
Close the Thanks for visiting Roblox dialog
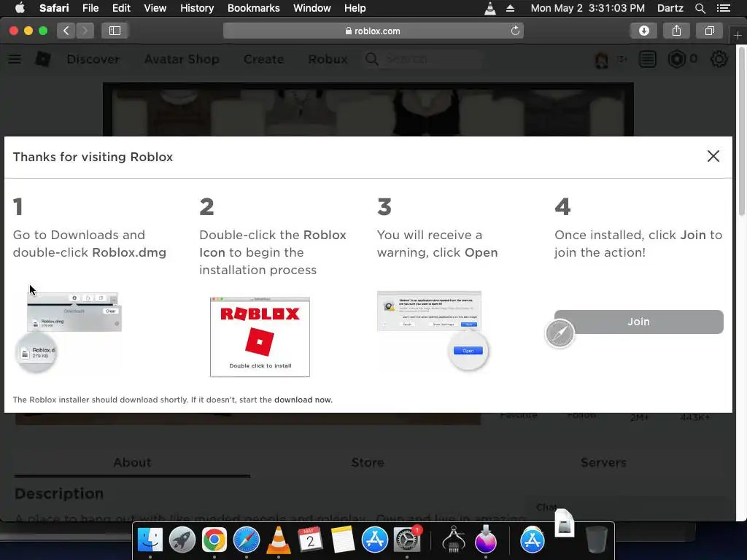[713, 156]
